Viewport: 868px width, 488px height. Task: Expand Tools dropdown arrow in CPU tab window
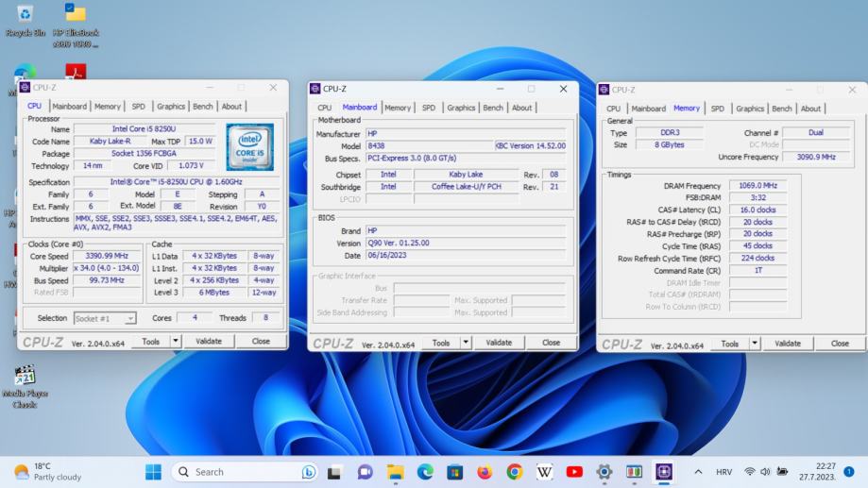177,342
